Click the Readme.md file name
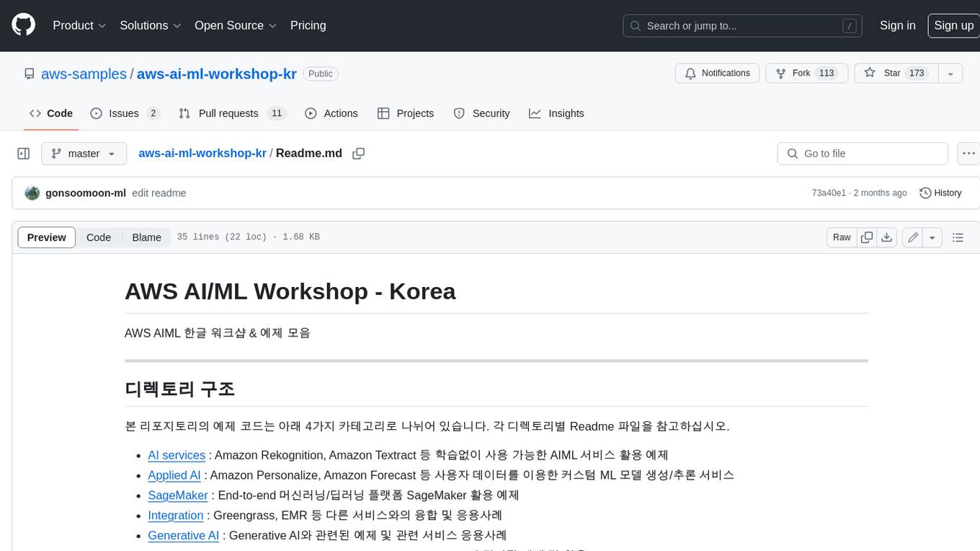 [309, 153]
